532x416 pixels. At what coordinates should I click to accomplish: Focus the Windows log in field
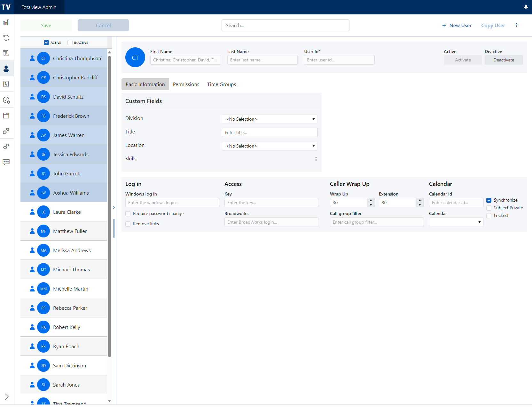(x=172, y=203)
